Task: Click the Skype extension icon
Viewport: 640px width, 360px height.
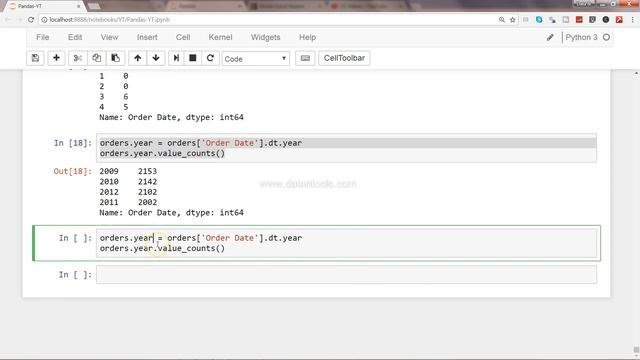Action: (x=539, y=20)
